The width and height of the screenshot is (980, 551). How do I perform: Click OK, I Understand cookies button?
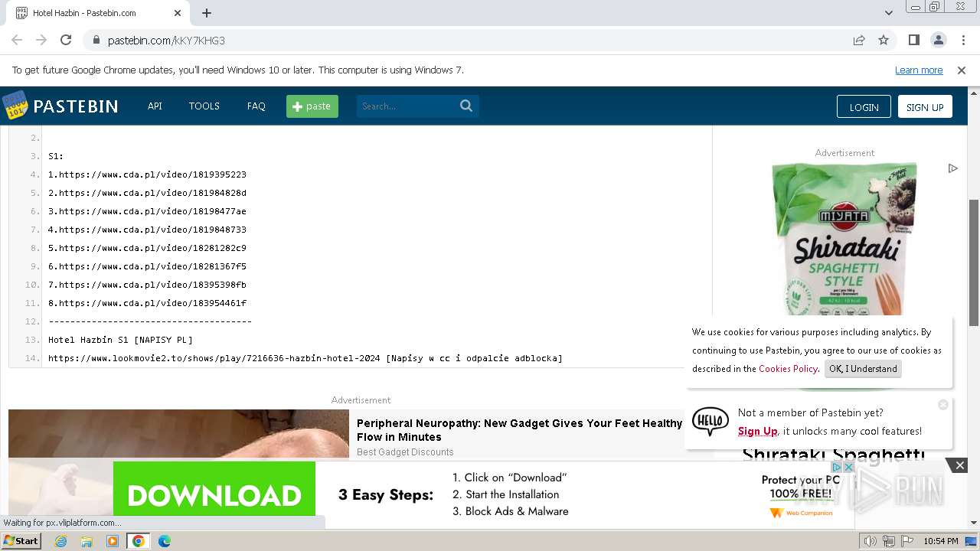coord(863,369)
